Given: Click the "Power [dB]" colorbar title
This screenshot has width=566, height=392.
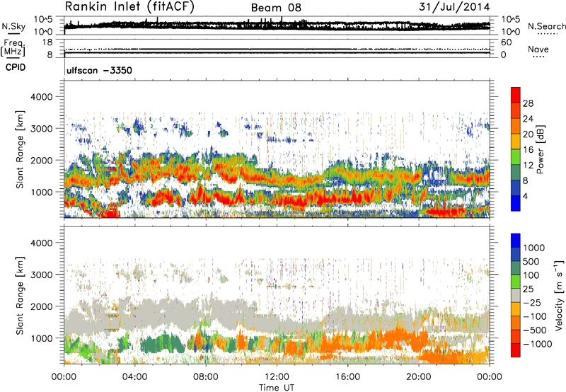Looking at the screenshot, I should (x=540, y=149).
